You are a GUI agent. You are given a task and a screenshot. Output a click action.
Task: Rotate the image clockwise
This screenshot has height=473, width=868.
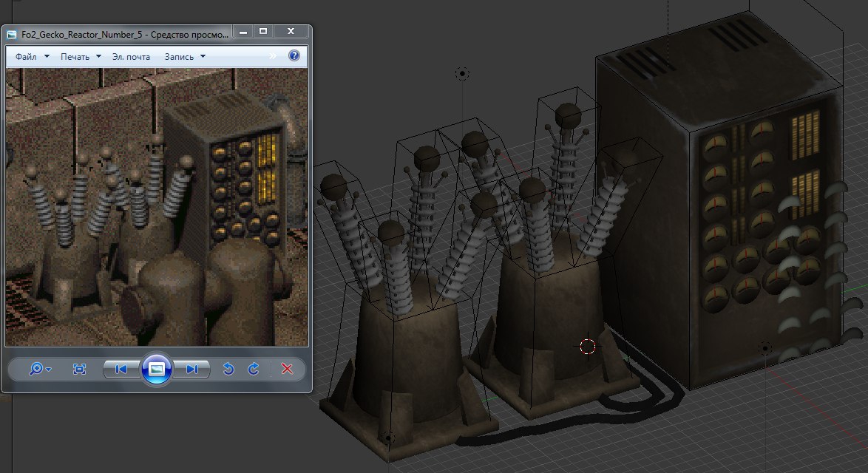click(254, 369)
